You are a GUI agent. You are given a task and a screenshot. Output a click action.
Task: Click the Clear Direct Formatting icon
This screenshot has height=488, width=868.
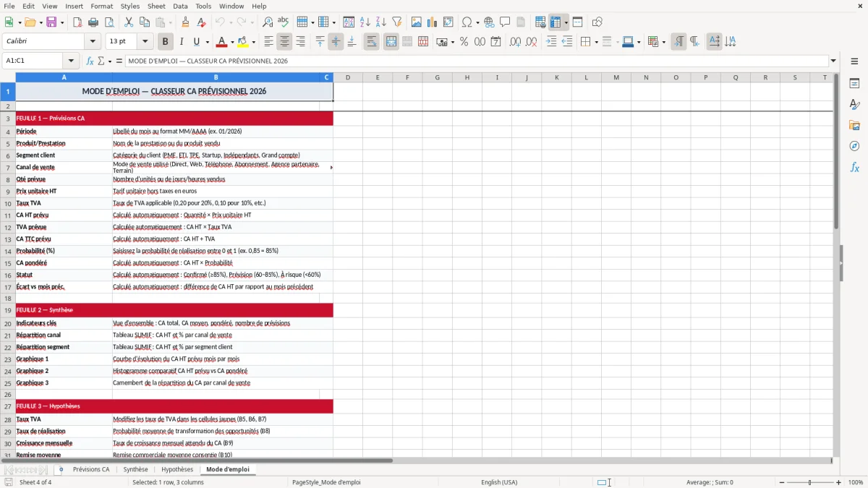(202, 22)
